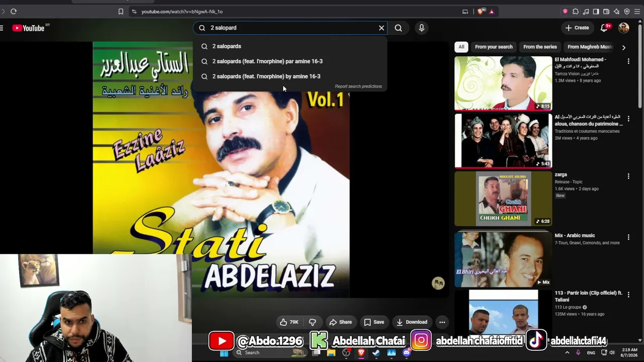Submit search with the magnifying glass button
This screenshot has height=362, width=644.
click(398, 28)
